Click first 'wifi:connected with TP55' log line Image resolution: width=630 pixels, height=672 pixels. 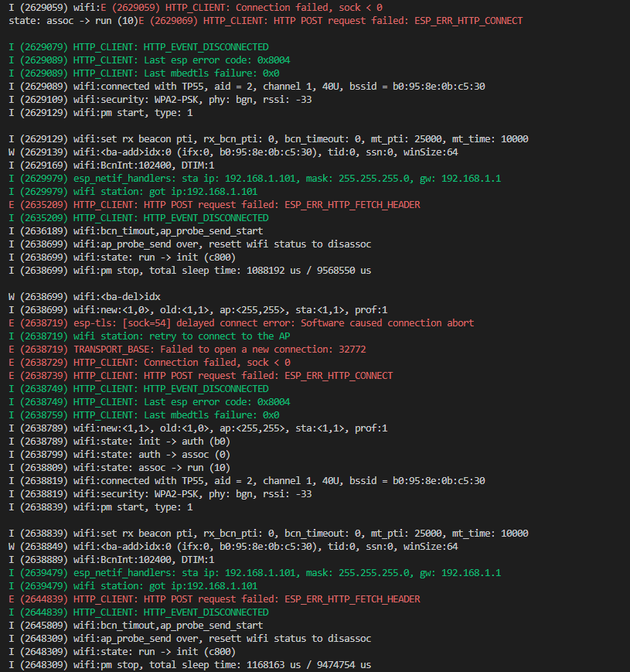tap(247, 87)
